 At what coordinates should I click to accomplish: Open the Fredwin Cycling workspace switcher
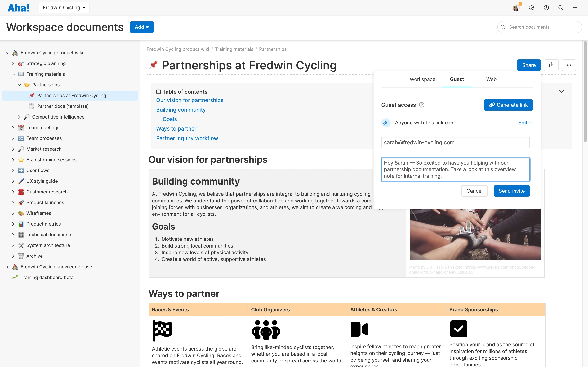[x=64, y=7]
